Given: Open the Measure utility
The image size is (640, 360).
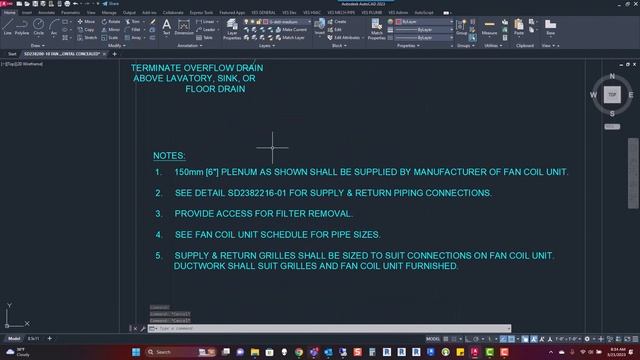Looking at the screenshot, I should pos(489,27).
